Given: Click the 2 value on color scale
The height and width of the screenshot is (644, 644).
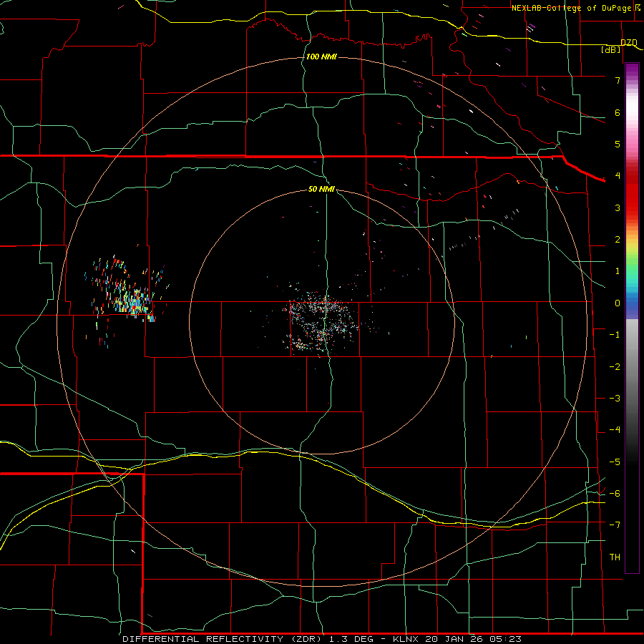Looking at the screenshot, I should (618, 240).
